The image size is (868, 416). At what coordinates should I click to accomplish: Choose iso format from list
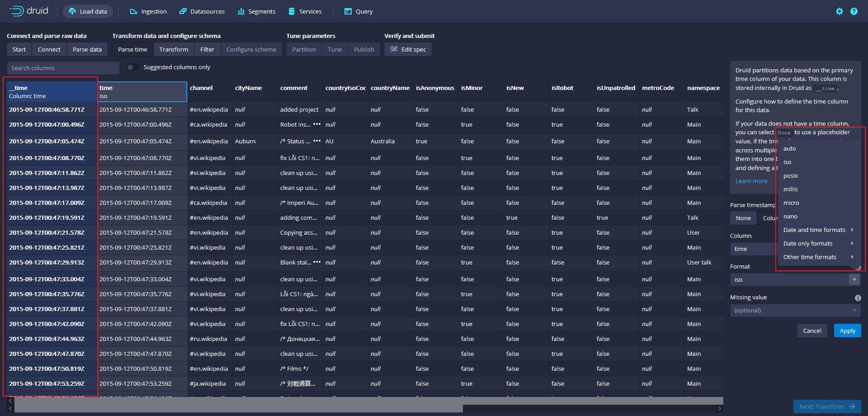click(819, 162)
